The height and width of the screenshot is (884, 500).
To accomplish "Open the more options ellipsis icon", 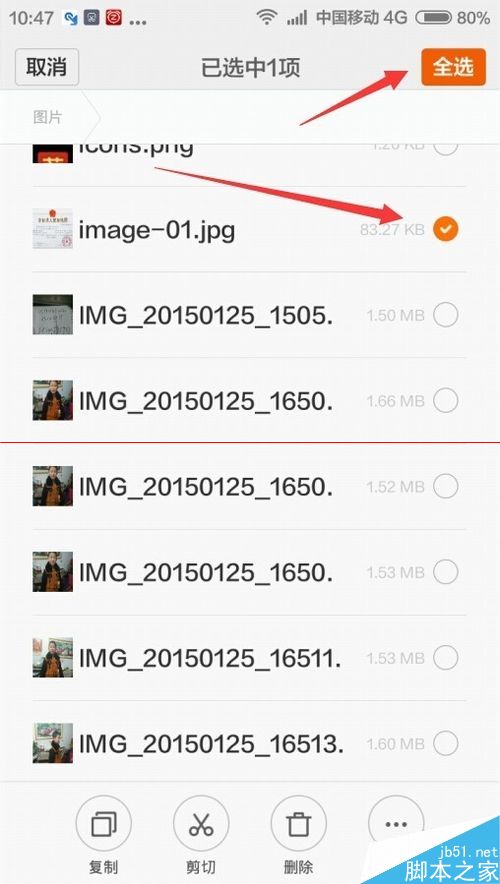I will tap(396, 823).
